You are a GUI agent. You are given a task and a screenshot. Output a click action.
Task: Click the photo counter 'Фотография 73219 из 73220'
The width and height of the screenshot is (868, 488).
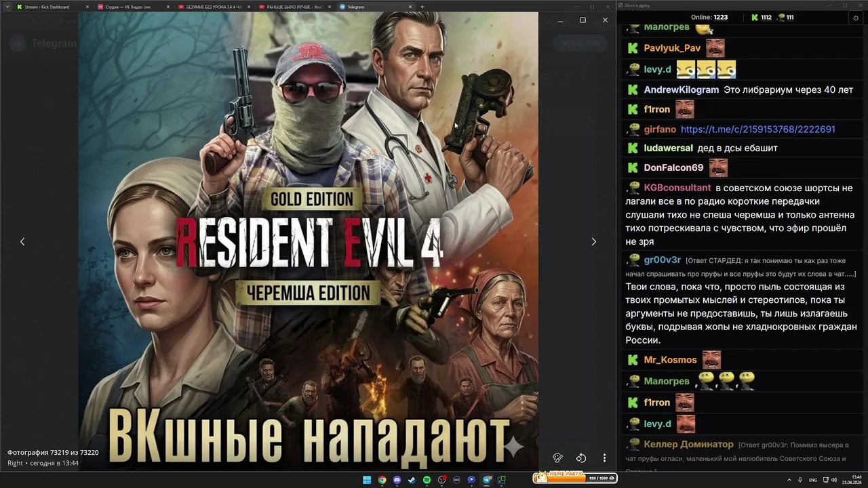coord(53,452)
